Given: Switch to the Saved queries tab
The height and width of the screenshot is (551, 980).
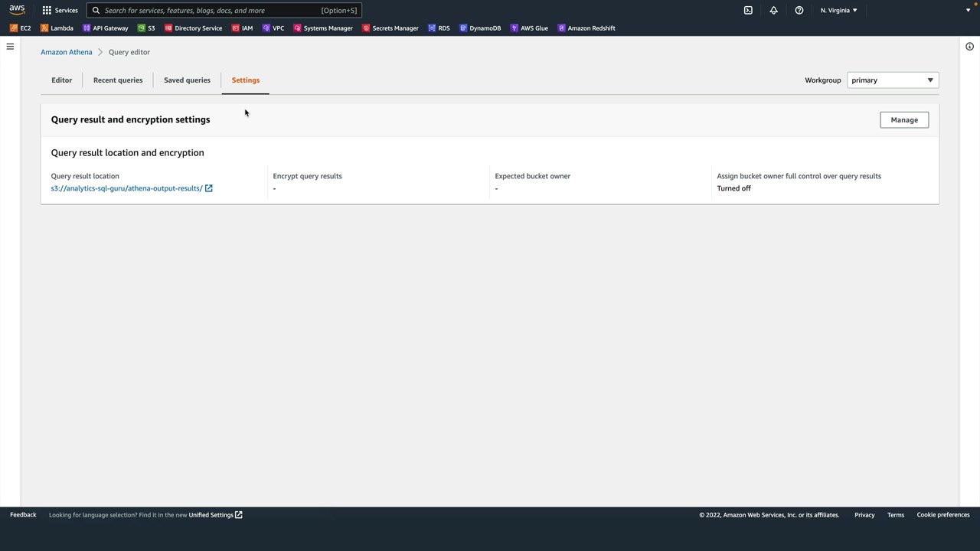Looking at the screenshot, I should tap(187, 80).
